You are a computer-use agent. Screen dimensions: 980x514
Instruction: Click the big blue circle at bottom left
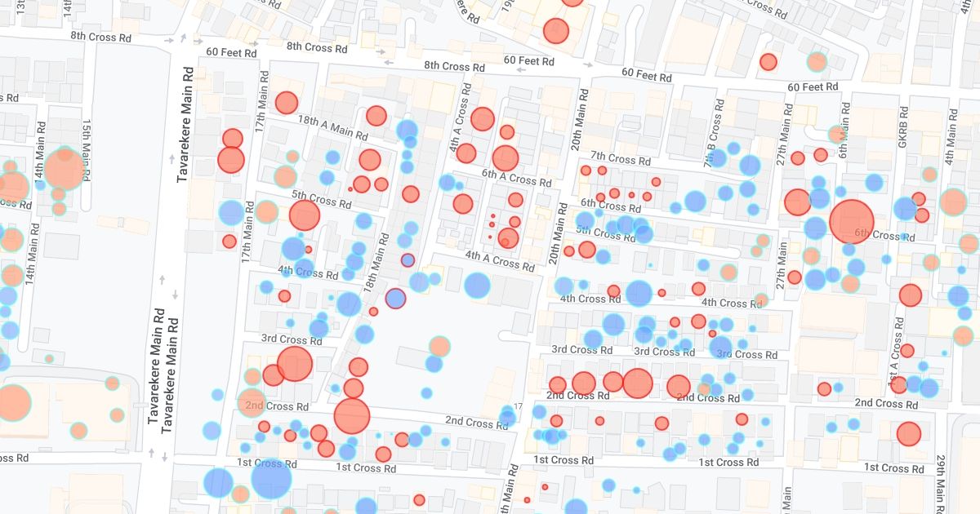[271, 479]
